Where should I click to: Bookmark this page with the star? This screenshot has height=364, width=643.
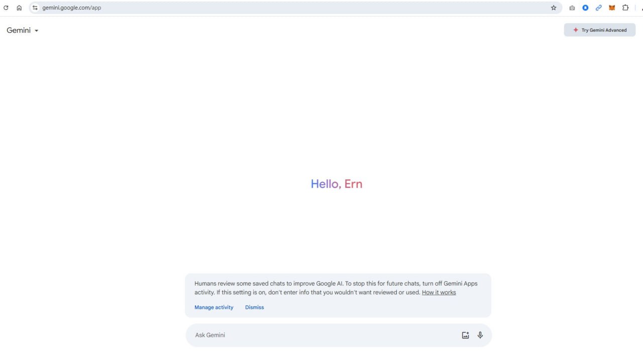point(554,8)
